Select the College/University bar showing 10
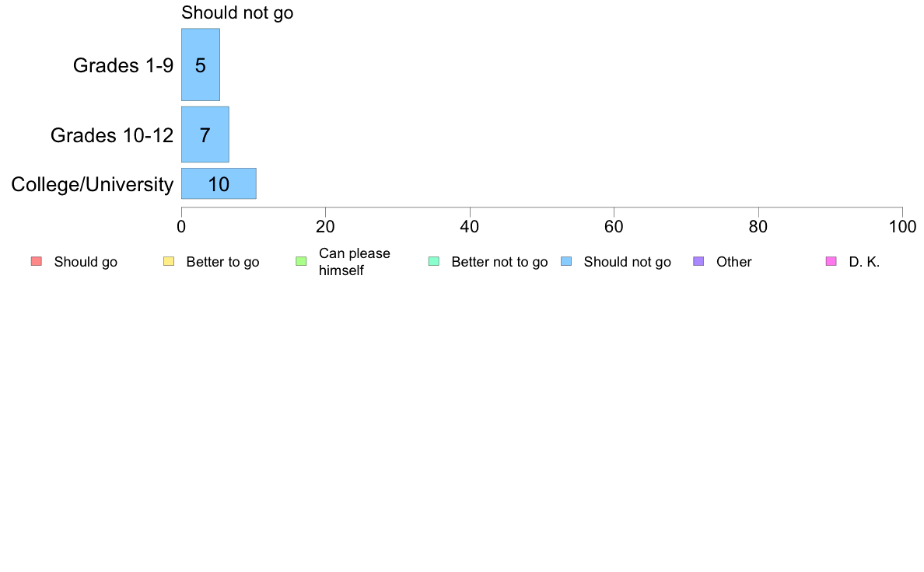The image size is (924, 572). click(219, 183)
